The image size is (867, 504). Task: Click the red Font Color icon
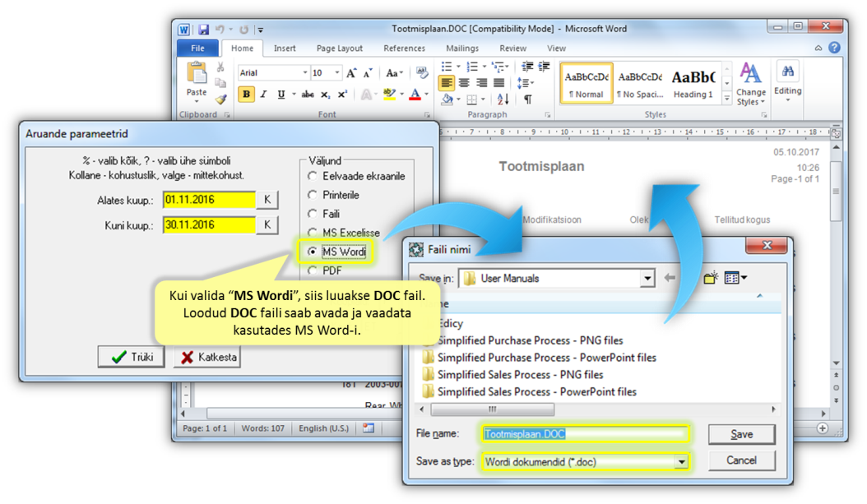415,95
